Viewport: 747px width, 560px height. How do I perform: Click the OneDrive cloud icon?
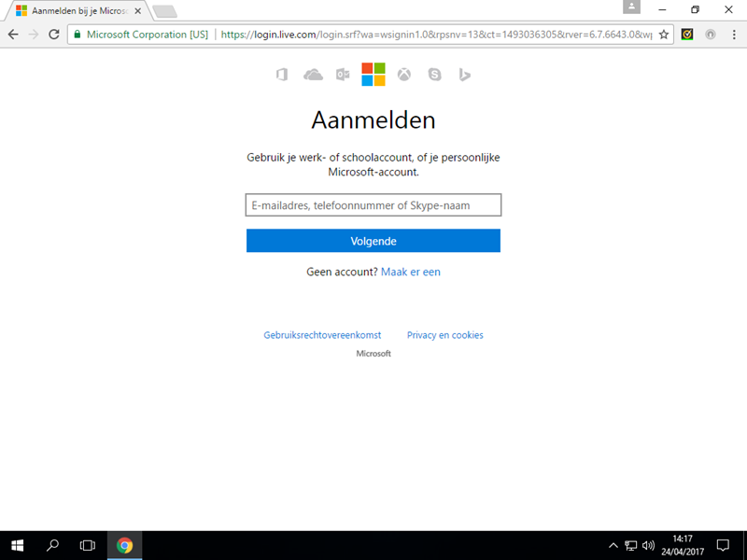pos(313,75)
